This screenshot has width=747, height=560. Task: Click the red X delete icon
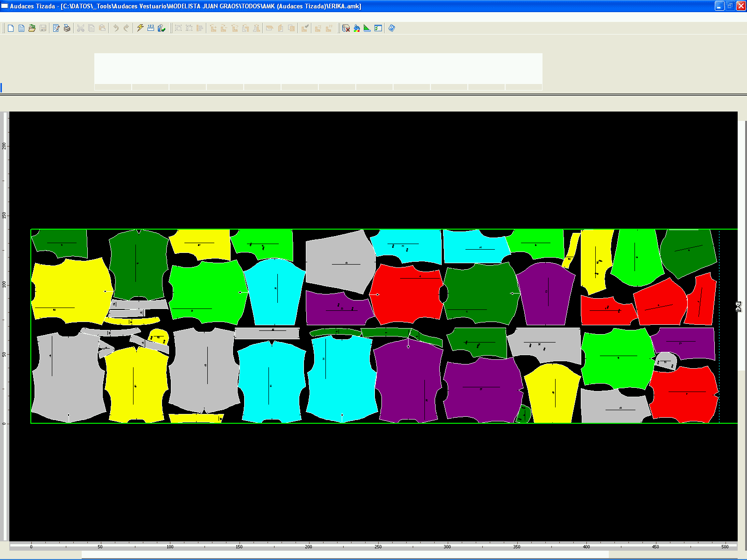tap(346, 28)
